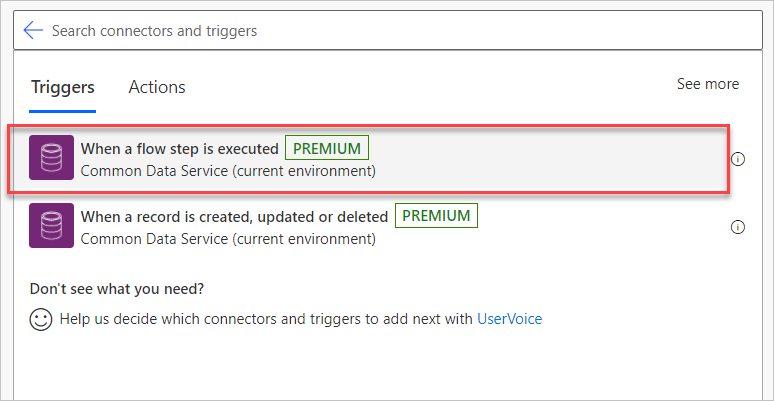Screen dimensions: 774x401
Task: Open the Actions tab
Action: [x=157, y=87]
